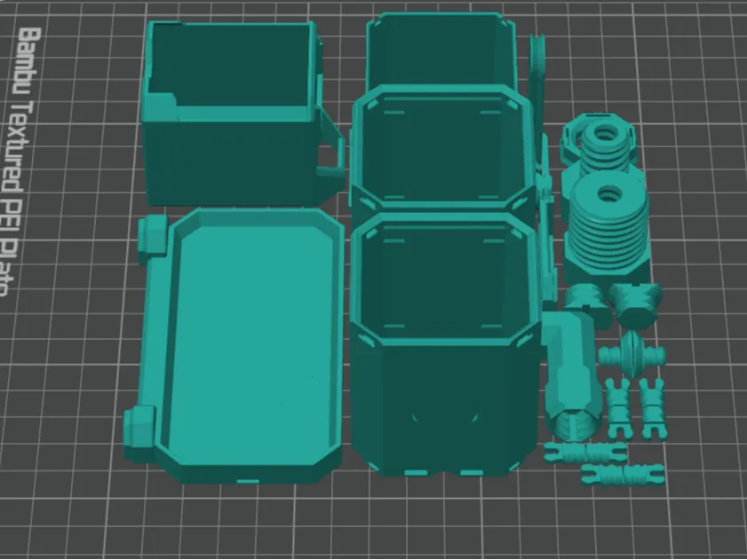Select the open crate box at top left

tap(231, 106)
